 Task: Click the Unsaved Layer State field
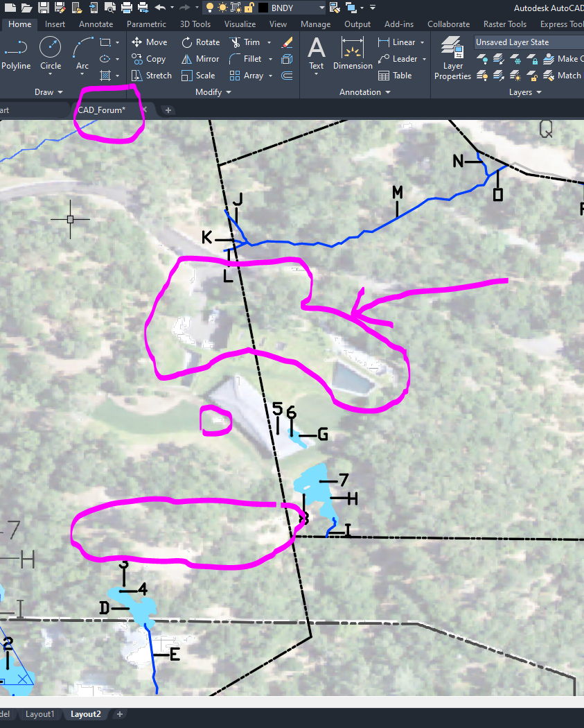[528, 42]
